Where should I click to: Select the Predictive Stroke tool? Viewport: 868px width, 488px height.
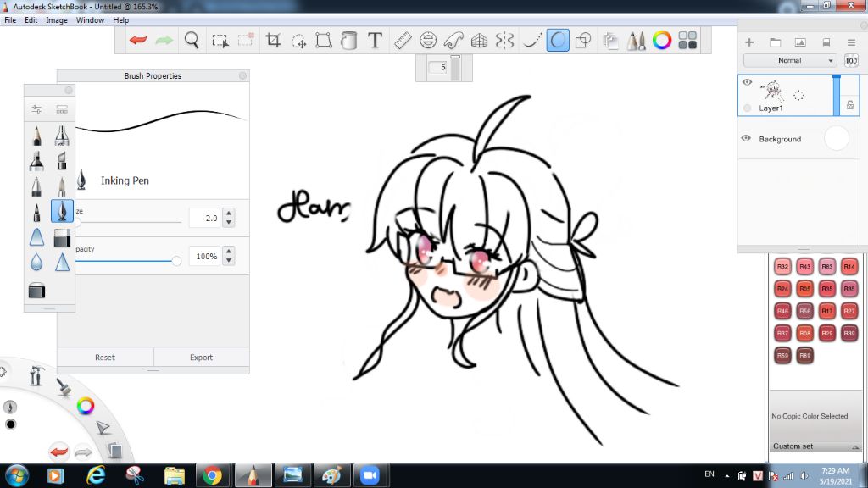click(x=532, y=41)
